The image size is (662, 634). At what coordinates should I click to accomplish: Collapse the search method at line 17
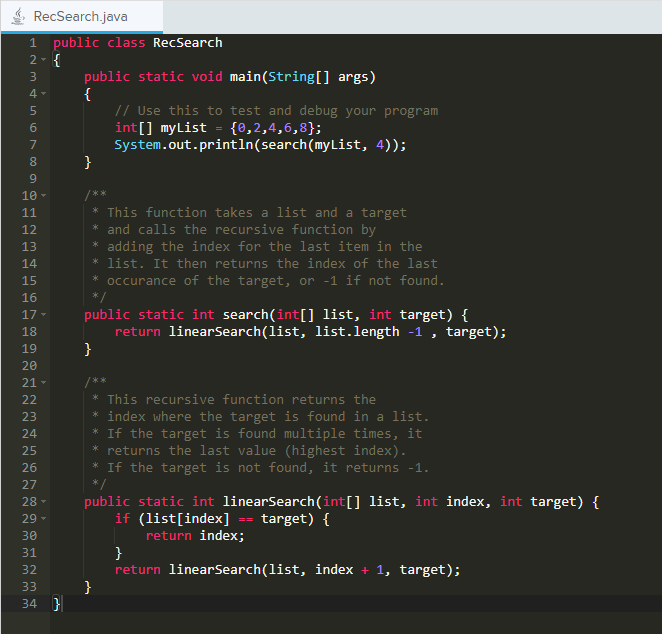[x=43, y=315]
